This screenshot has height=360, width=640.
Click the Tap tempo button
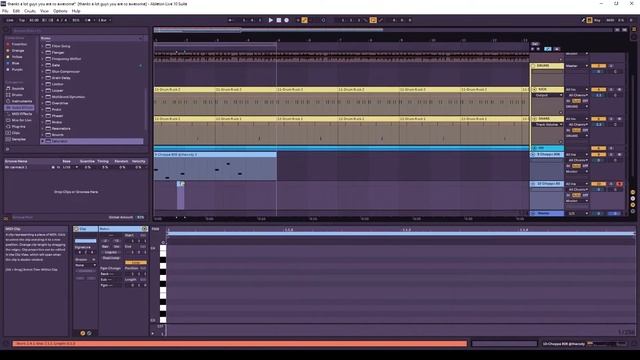(x=22, y=20)
